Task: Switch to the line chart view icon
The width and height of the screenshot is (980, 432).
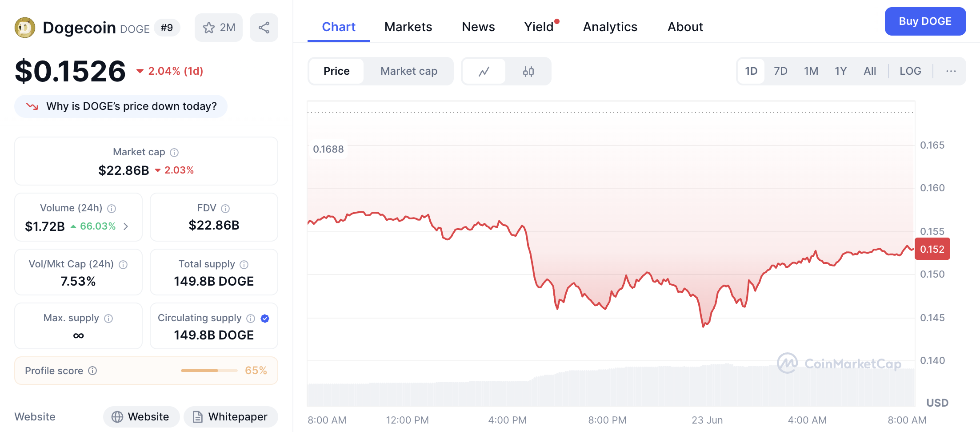Action: coord(484,71)
